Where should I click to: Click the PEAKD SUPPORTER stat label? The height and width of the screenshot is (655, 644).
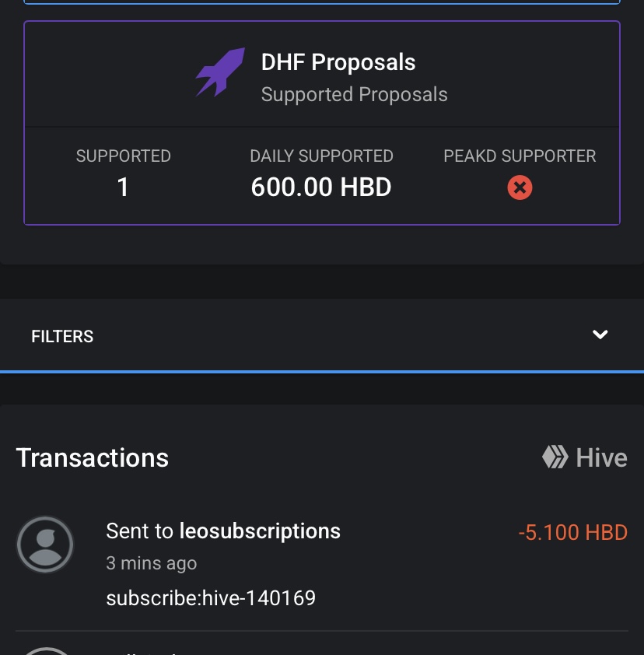(520, 156)
